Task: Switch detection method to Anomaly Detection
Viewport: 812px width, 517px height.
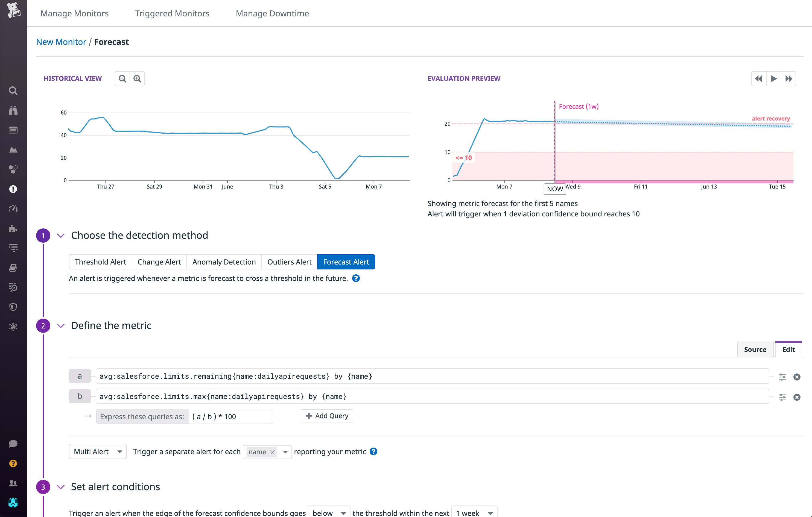Action: (x=224, y=262)
